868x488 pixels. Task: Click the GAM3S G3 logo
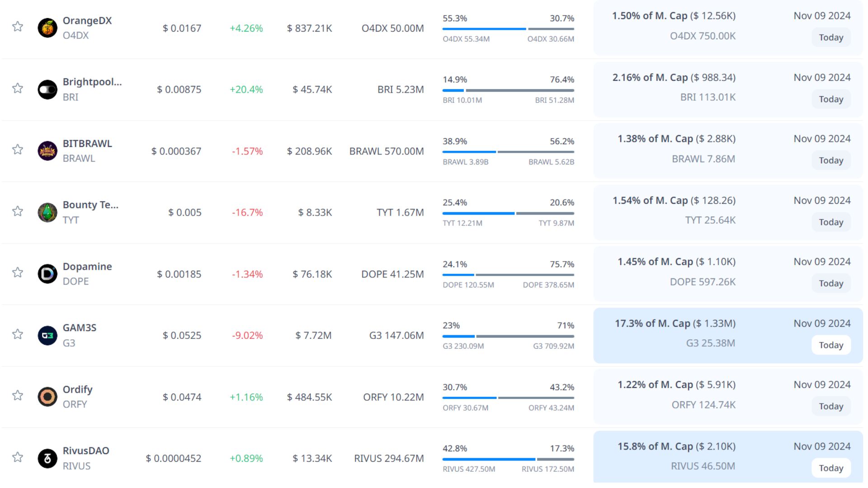tap(47, 335)
